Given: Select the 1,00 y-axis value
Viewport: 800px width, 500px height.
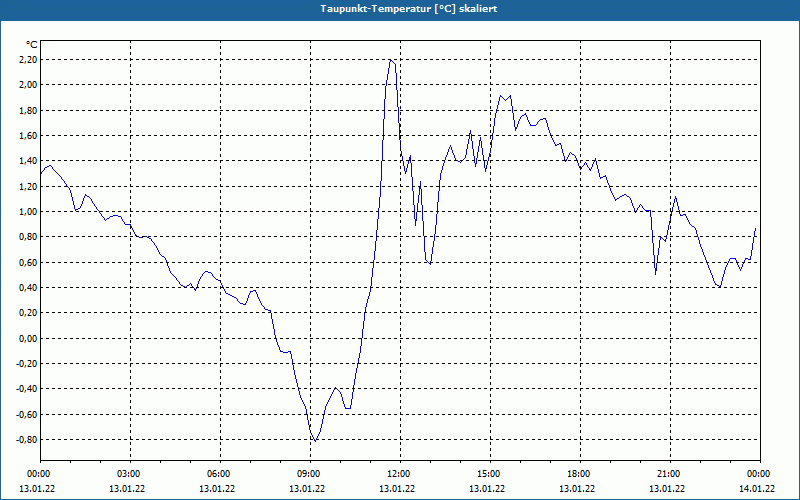Looking at the screenshot, I should [29, 212].
